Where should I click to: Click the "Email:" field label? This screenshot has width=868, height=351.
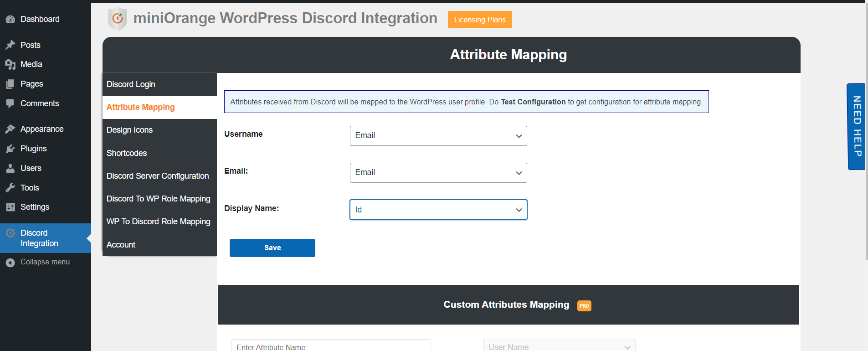pyautogui.click(x=236, y=171)
